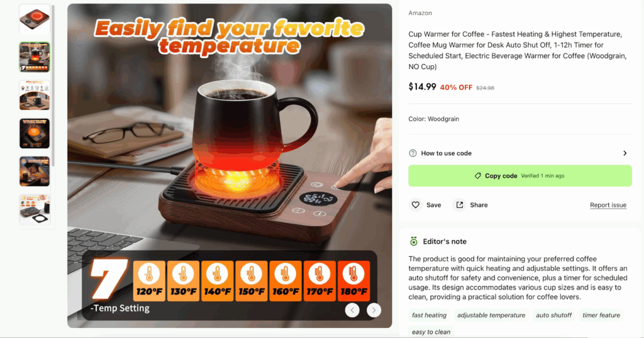Click the auto shutoff tag

pyautogui.click(x=553, y=315)
